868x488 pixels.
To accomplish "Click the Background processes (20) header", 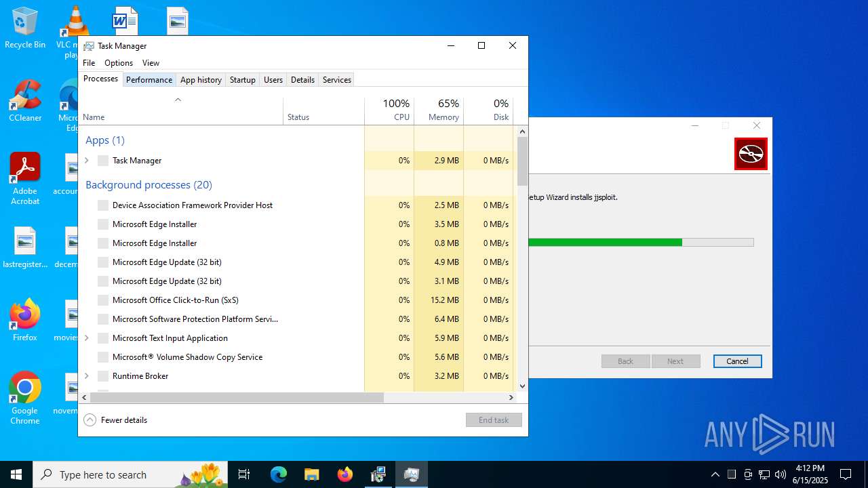I will coord(149,185).
